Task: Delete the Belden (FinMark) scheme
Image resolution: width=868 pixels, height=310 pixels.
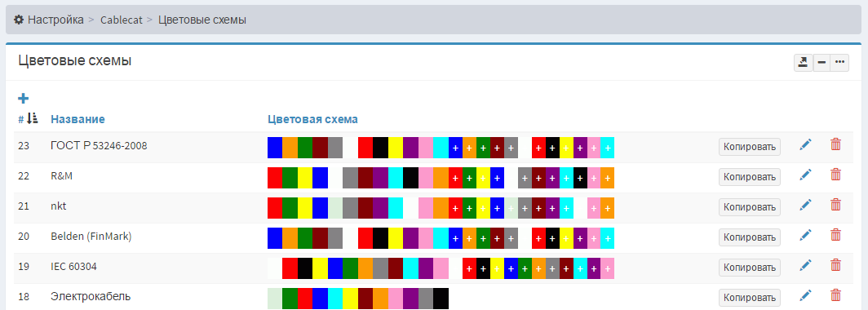Action: click(836, 236)
